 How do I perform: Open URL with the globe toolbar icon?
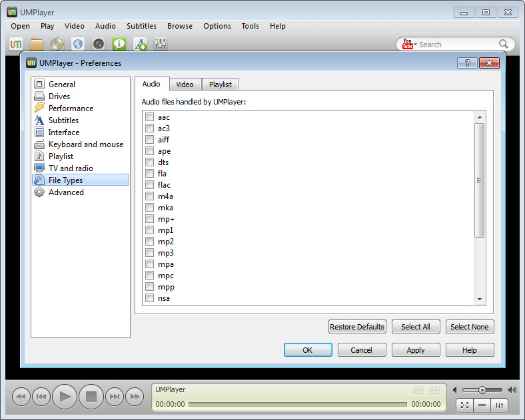point(78,44)
